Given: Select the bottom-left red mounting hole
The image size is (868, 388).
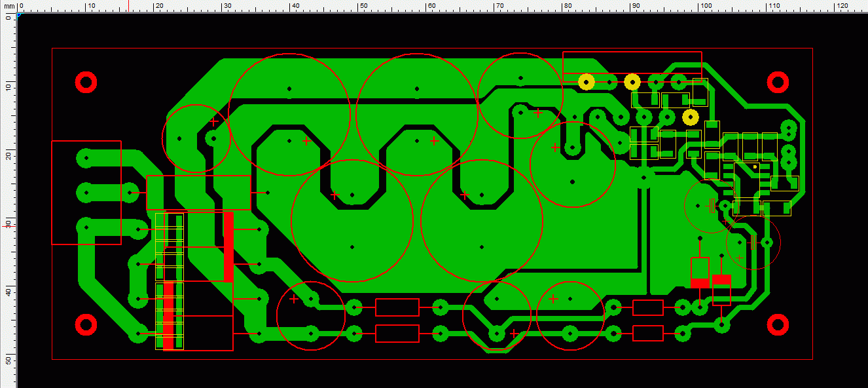Looking at the screenshot, I should (86, 324).
